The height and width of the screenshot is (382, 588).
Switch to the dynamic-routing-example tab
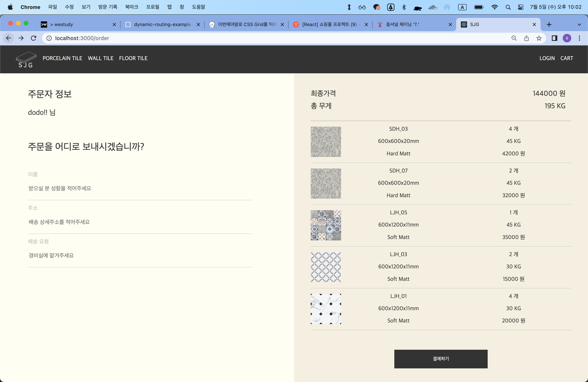coord(162,25)
